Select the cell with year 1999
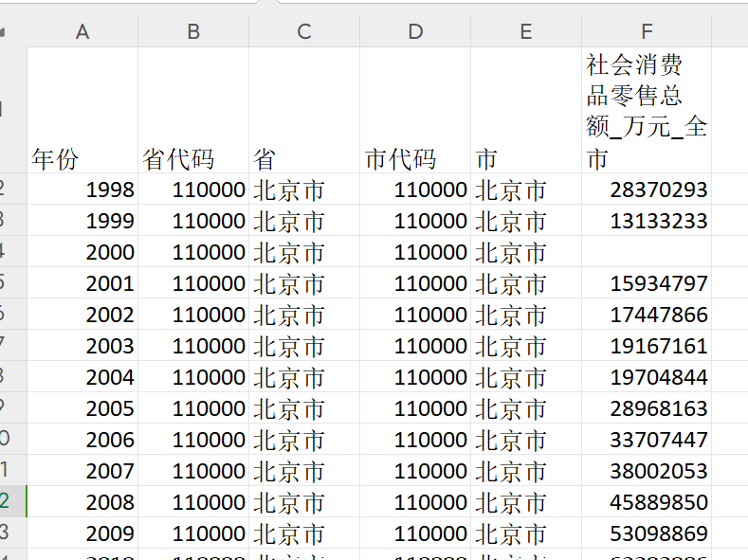This screenshot has height=560, width=748. click(x=82, y=220)
